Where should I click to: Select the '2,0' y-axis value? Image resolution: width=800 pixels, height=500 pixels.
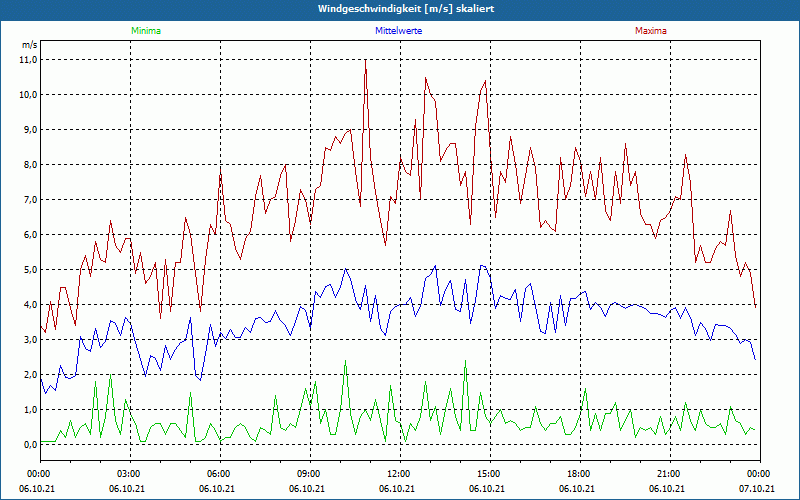(x=32, y=374)
